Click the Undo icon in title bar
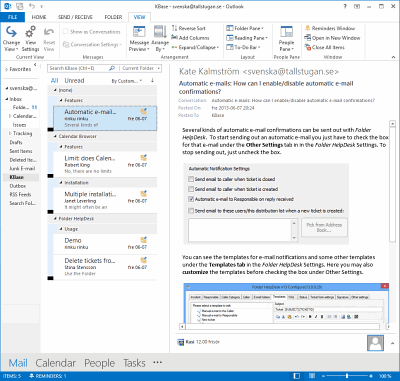This screenshot has height=381, width=400. 32,6
